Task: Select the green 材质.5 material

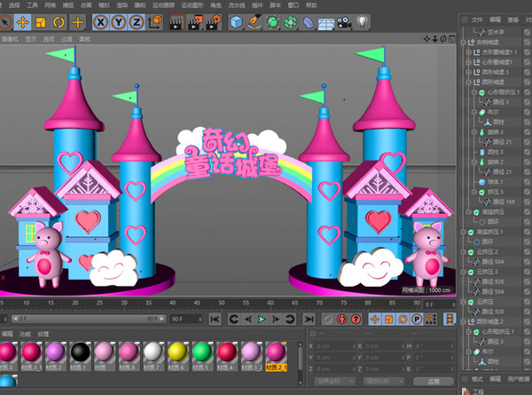Action: click(x=202, y=356)
